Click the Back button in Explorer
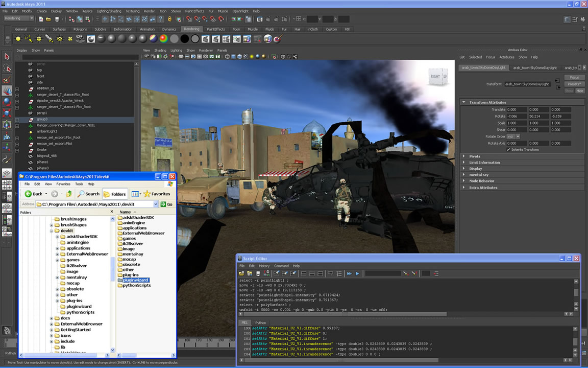Image resolution: width=588 pixels, height=368 pixels. pyautogui.click(x=34, y=194)
